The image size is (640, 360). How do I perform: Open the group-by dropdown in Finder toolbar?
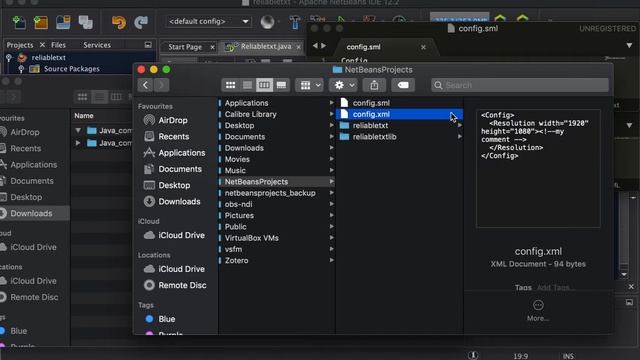coord(310,85)
